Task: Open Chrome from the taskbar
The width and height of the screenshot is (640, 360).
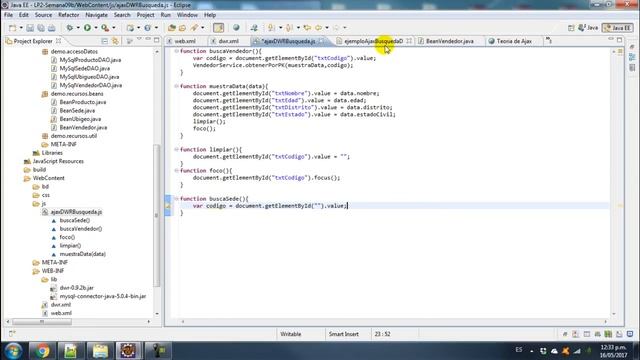Action: 42,351
